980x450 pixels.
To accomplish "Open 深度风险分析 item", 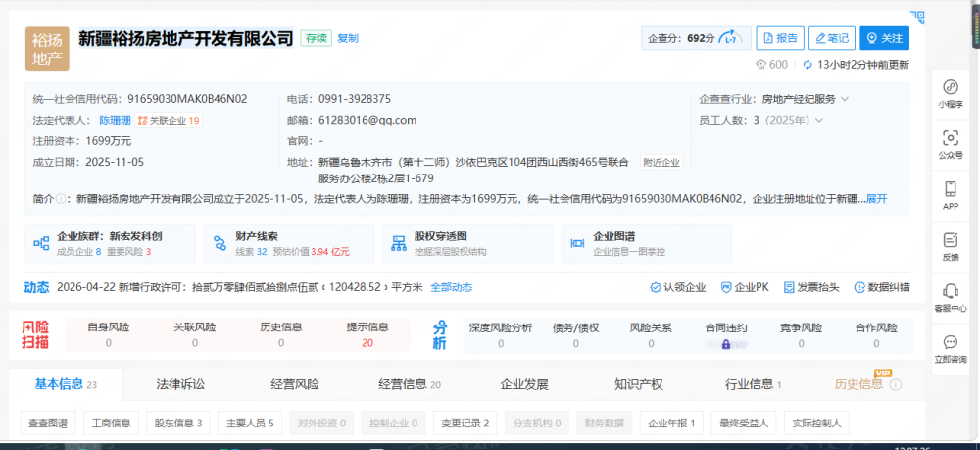I will tap(501, 335).
